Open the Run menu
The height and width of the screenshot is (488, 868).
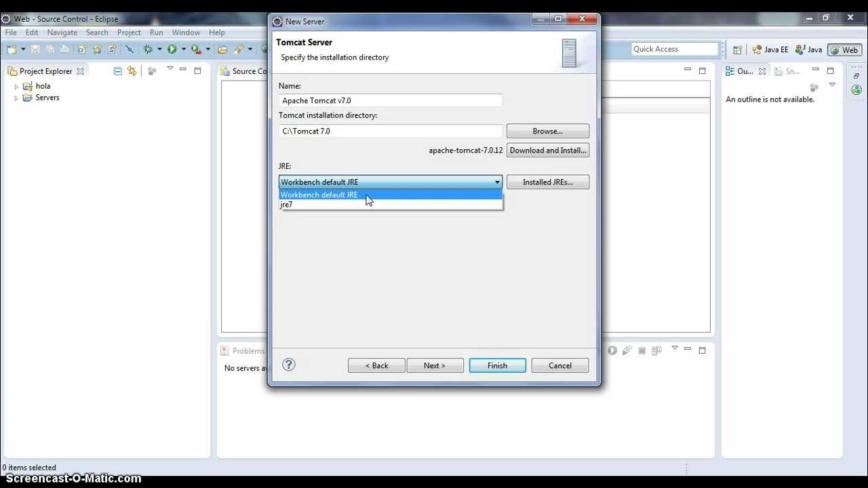(157, 33)
